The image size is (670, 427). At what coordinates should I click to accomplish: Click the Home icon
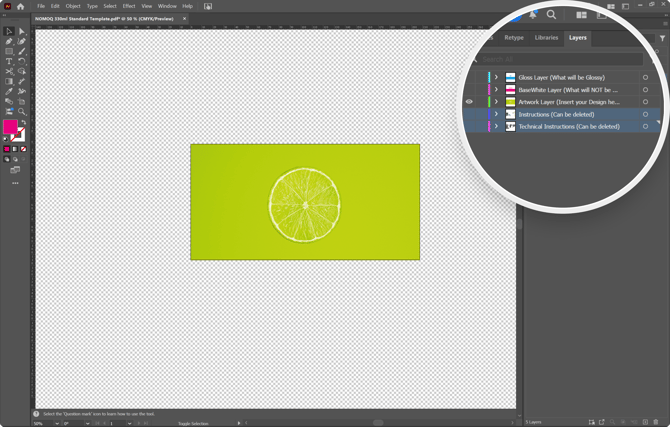point(20,6)
